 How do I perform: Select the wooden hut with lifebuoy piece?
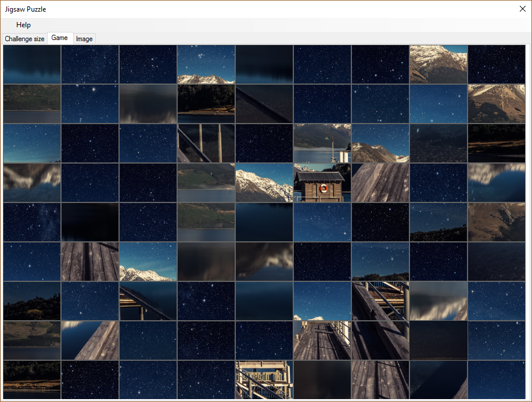[322, 183]
